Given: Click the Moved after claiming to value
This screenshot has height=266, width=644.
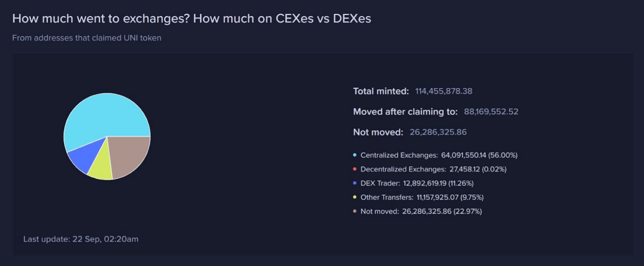Looking at the screenshot, I should click(491, 112).
